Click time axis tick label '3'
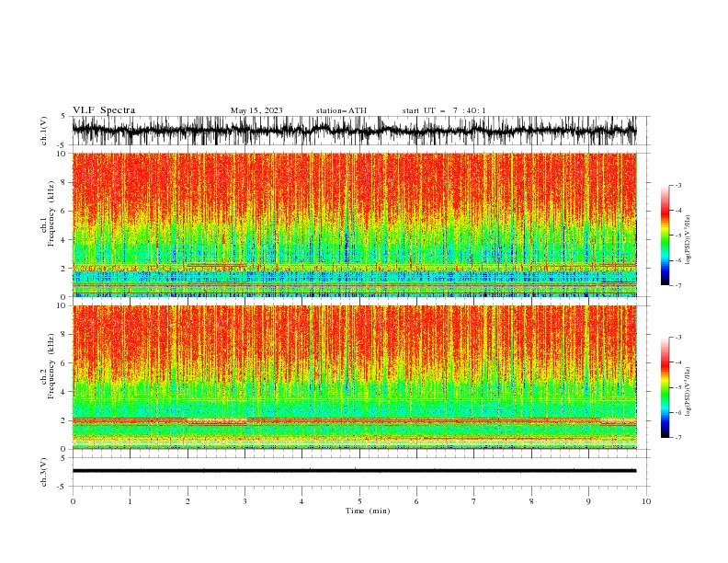728x563 pixels. 245,501
